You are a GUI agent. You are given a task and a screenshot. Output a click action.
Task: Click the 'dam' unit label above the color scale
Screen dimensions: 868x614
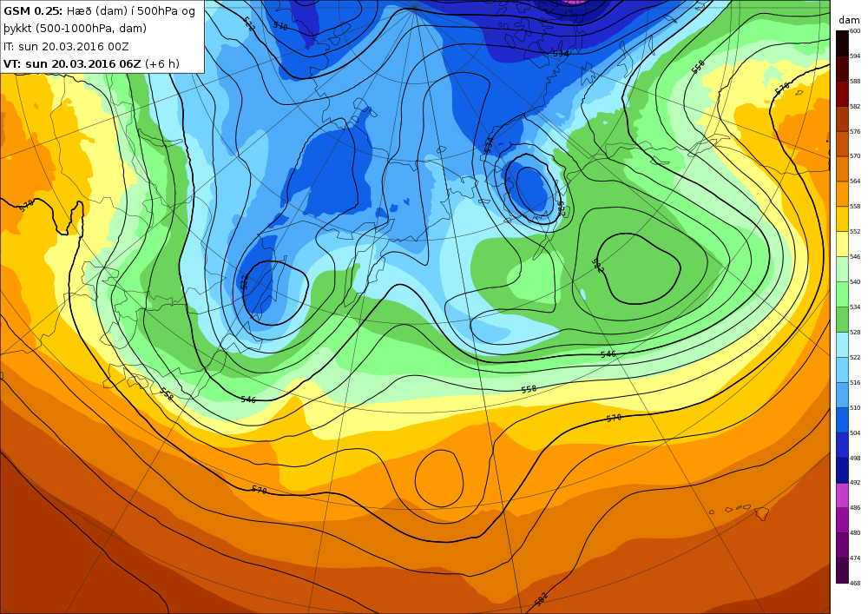849,20
